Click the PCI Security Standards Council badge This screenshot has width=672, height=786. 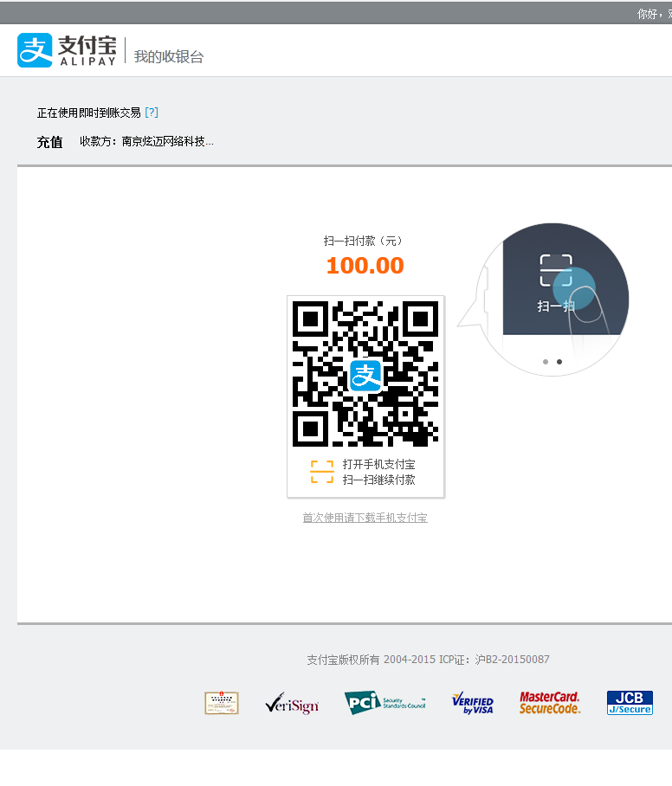coord(385,703)
